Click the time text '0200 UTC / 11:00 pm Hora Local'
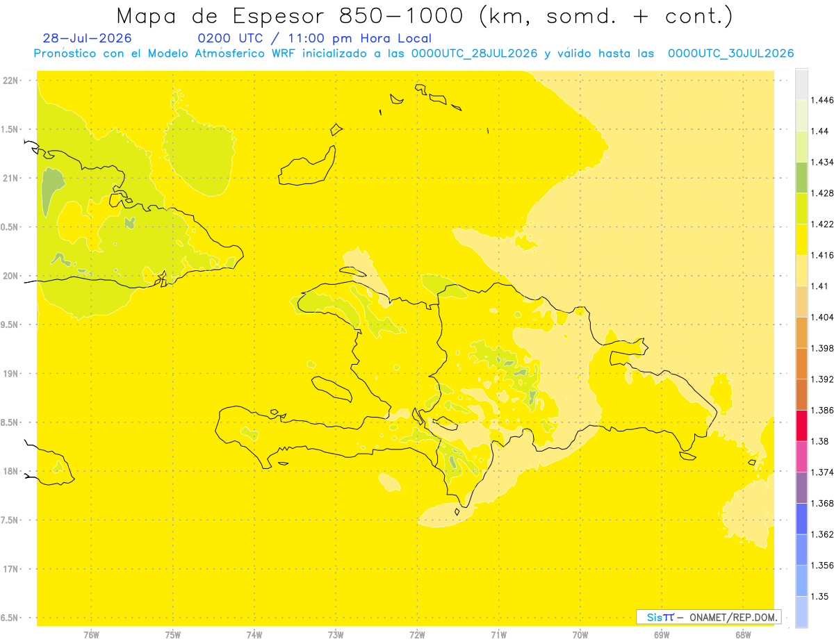The width and height of the screenshot is (834, 644). tap(315, 38)
